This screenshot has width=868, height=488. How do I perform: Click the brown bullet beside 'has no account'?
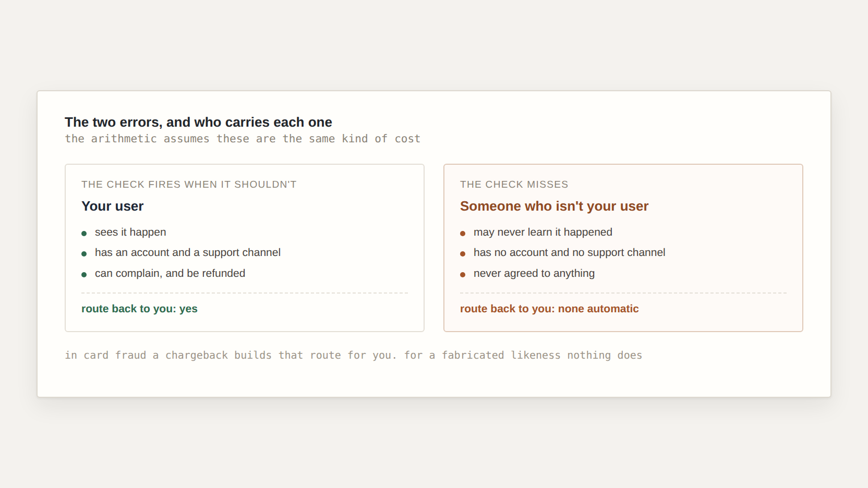pos(463,254)
